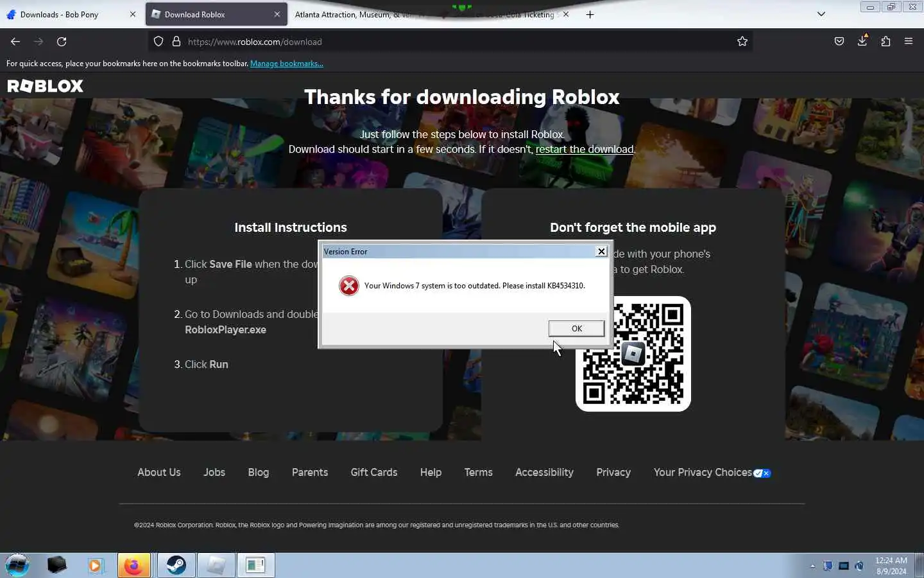Screen dimensions: 924x578
Task: Click the volume speaker tray icon
Action: coord(860,566)
